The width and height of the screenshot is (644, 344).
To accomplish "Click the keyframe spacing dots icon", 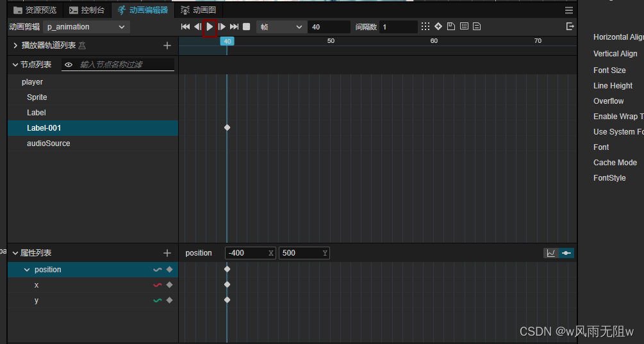I will tap(425, 27).
